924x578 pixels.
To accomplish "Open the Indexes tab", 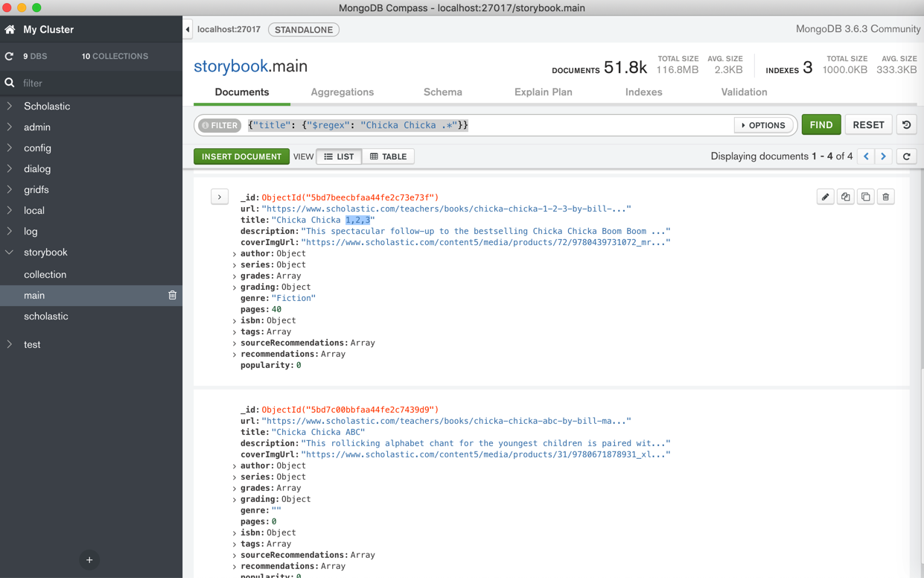I will [644, 92].
